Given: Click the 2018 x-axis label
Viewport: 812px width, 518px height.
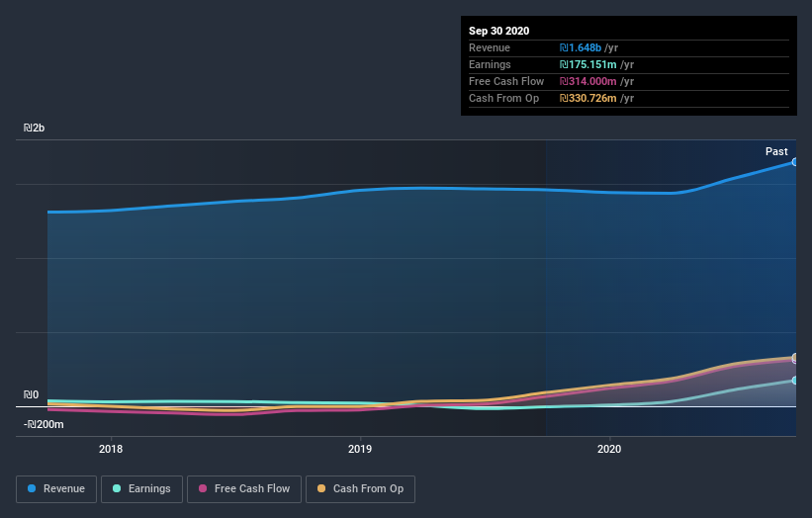Looking at the screenshot, I should (x=111, y=449).
